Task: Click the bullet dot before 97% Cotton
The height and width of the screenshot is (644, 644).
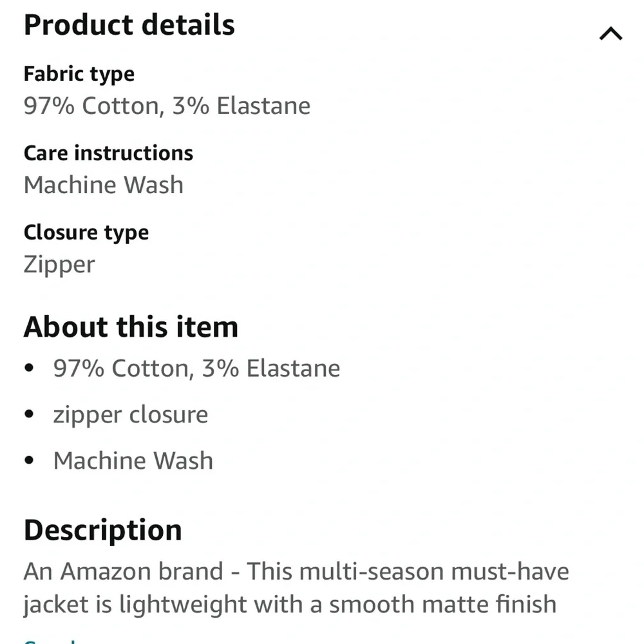Action: (x=28, y=369)
